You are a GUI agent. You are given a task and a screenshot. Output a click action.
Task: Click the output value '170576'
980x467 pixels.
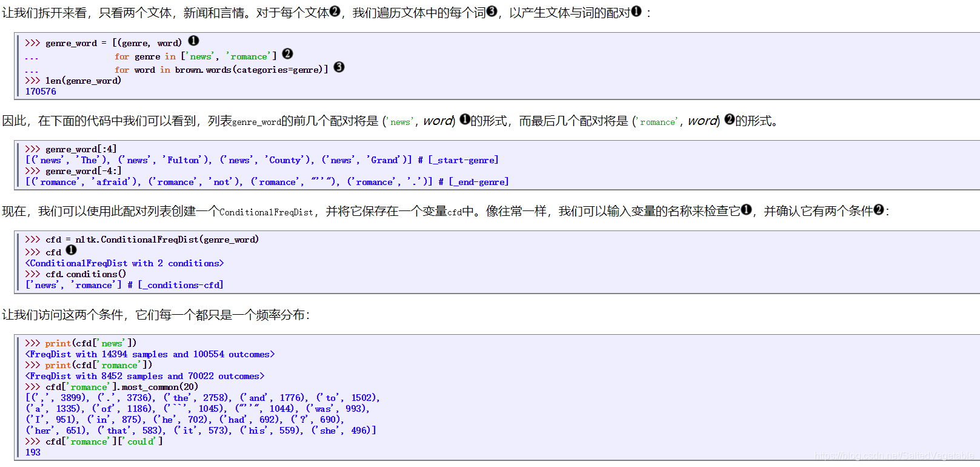pos(41,92)
